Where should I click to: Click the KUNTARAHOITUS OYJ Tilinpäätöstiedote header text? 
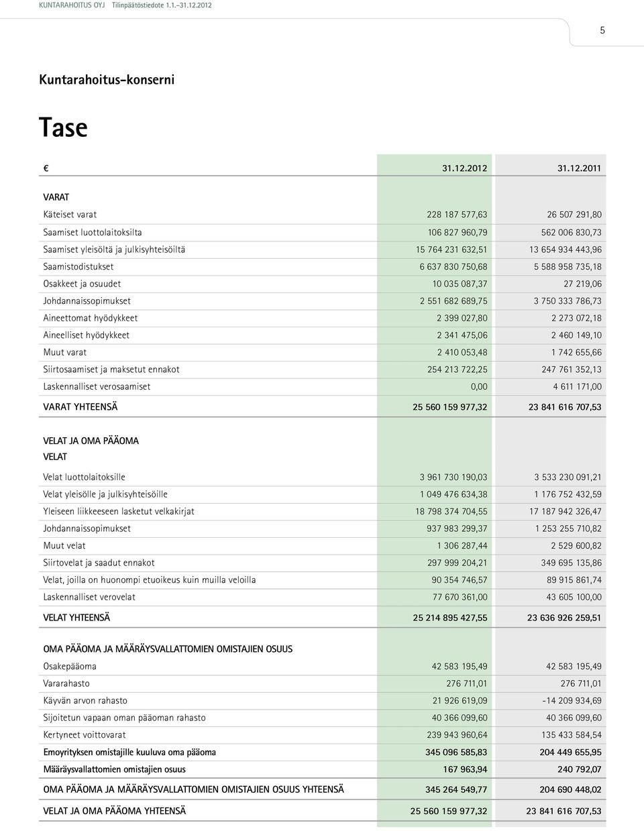[126, 5]
